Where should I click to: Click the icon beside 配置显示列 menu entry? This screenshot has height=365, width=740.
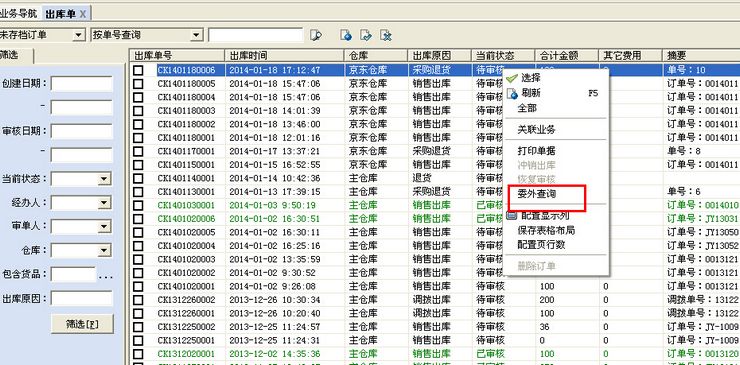point(512,215)
